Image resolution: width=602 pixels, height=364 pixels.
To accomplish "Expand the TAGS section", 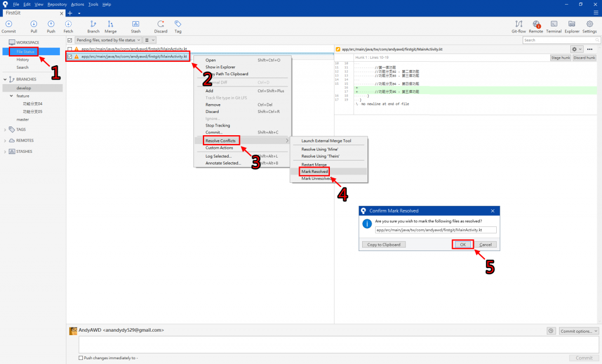I will point(5,130).
